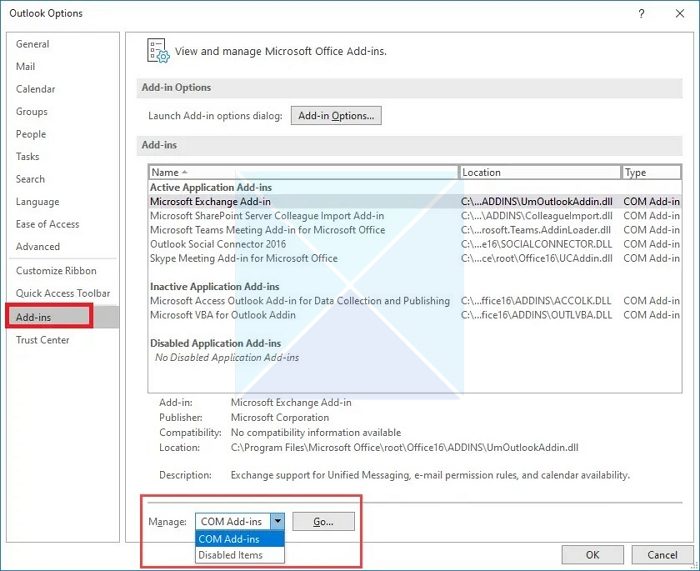Select Microsoft Exchange Add-in row
This screenshot has height=571, width=700.
(x=415, y=202)
